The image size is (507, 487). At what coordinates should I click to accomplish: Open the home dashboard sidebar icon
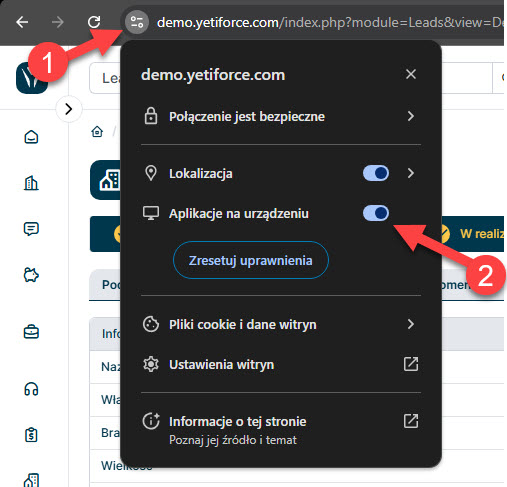pos(31,137)
